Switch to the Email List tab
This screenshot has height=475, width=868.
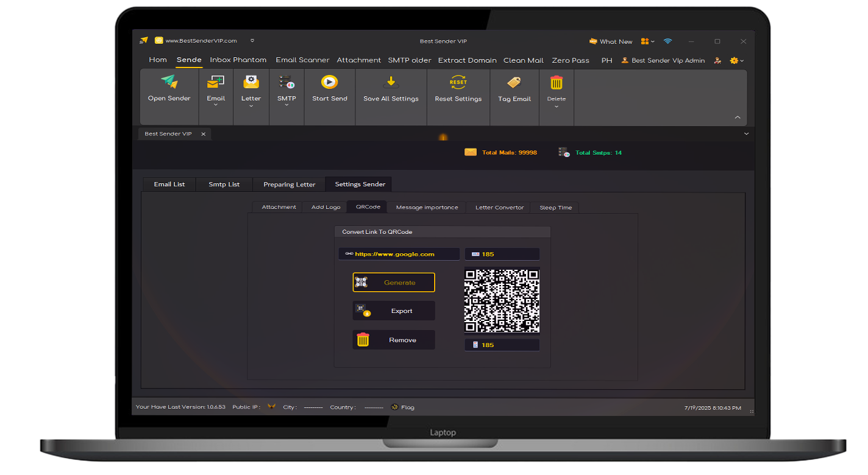click(x=169, y=184)
